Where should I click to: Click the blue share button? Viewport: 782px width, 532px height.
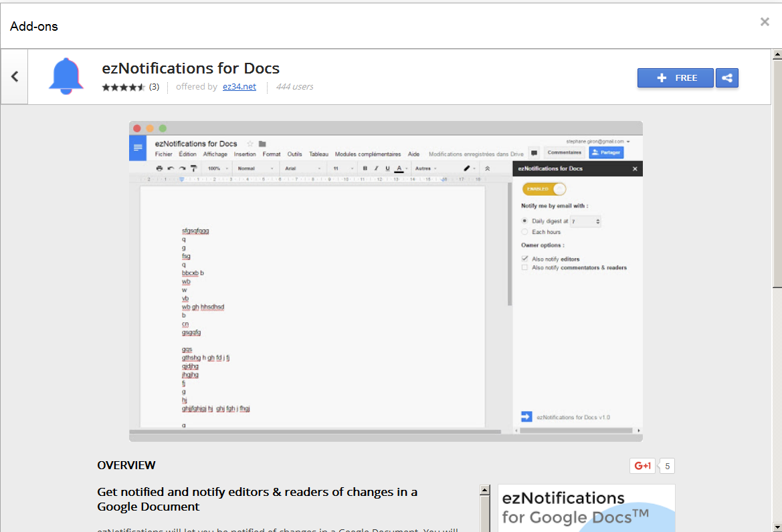(x=727, y=78)
